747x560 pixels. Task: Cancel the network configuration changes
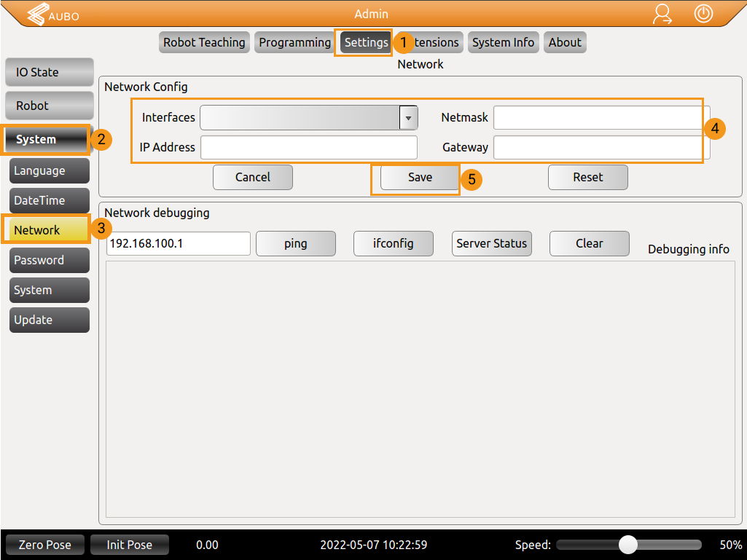(252, 177)
